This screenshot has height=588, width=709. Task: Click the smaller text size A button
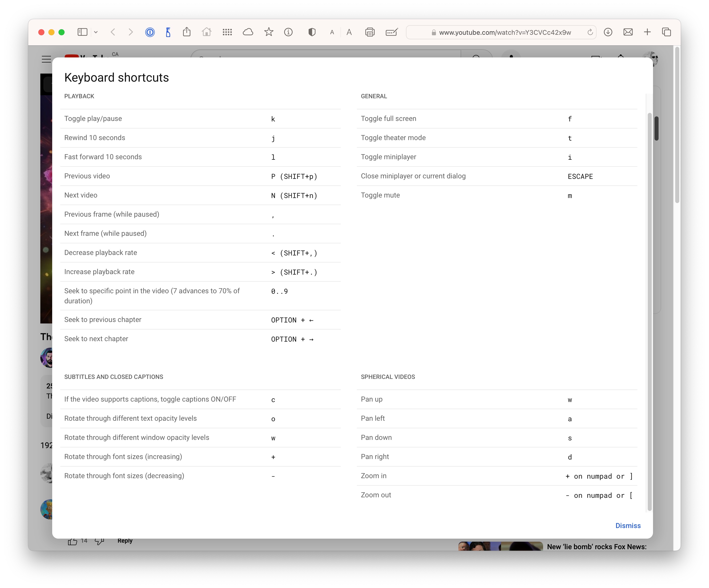tap(332, 32)
